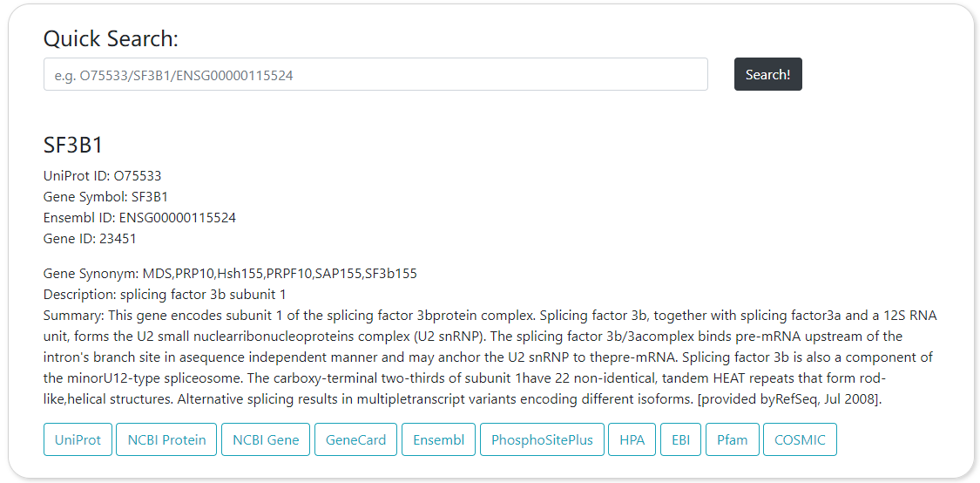Click the Quick Search heading label
Image resolution: width=980 pixels, height=483 pixels.
(111, 38)
